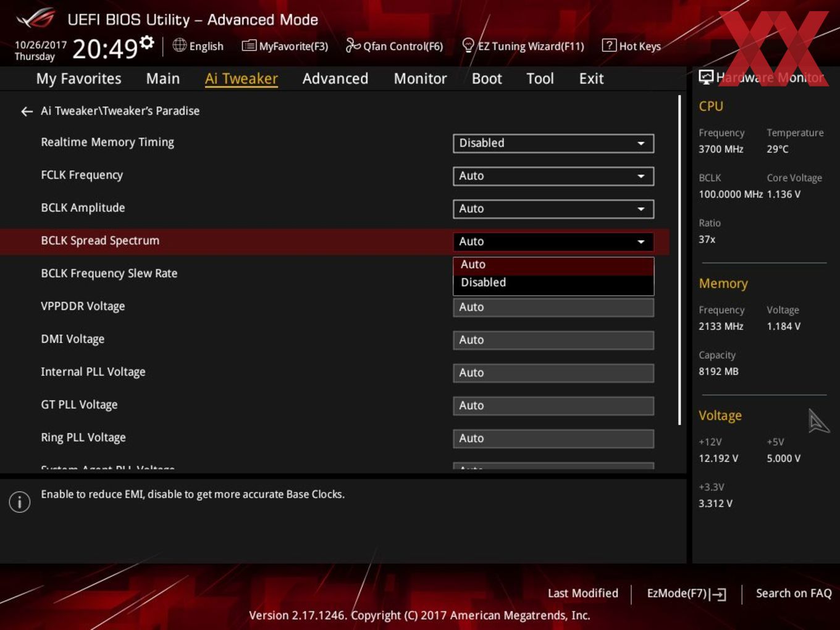Screen dimensions: 840x630
Task: Click the 8192 MB capacity value
Action: (718, 372)
